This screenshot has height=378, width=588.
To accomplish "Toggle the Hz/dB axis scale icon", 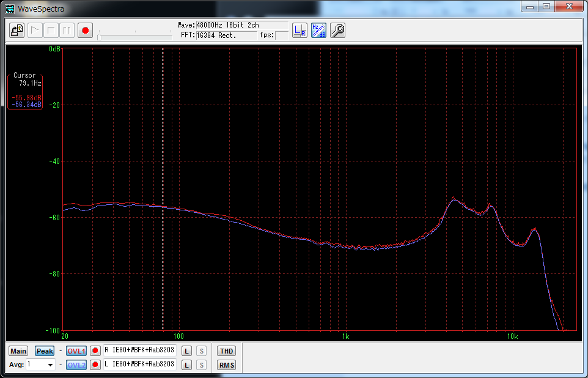I will pos(318,31).
